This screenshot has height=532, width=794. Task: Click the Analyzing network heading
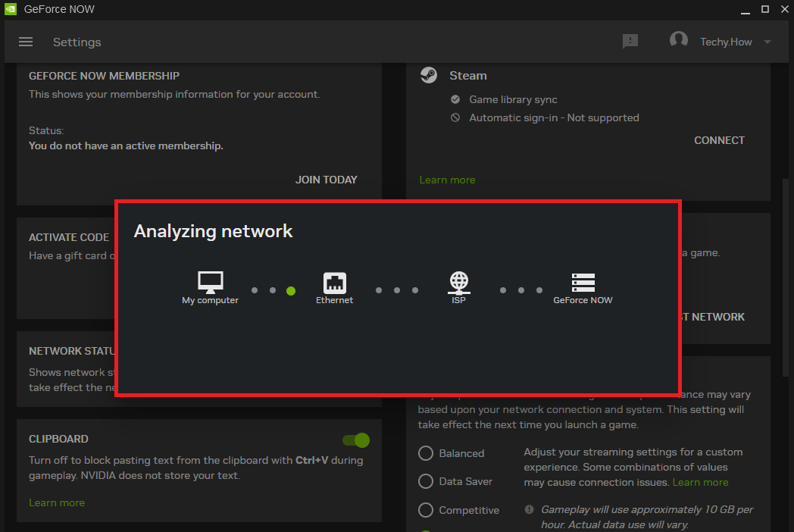point(213,231)
